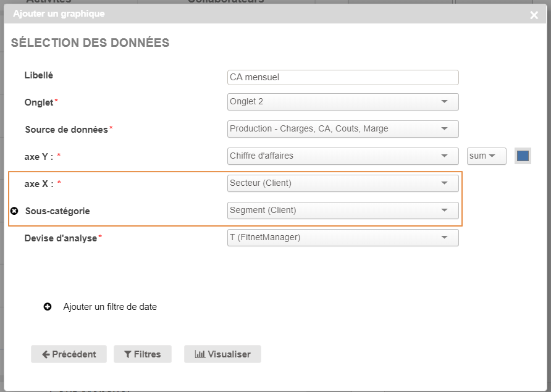
Task: Open the Onglet dropdown showing Onglet 2
Action: click(x=343, y=102)
